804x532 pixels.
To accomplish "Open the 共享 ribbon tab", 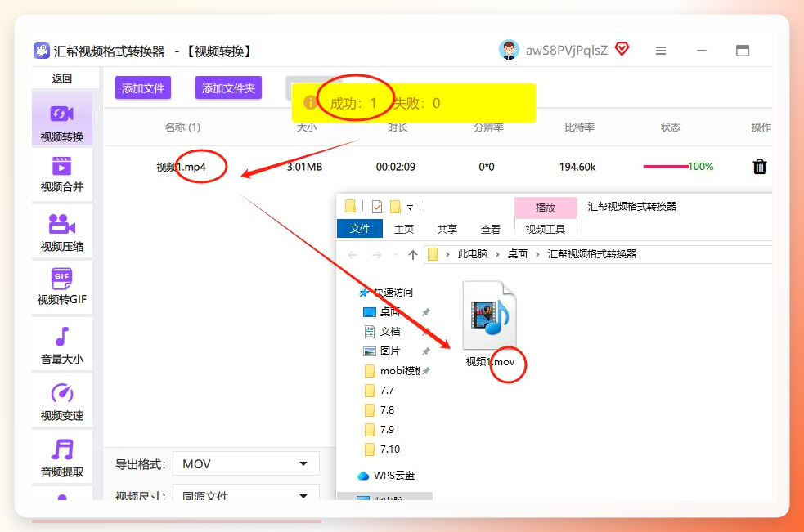I will tap(447, 229).
